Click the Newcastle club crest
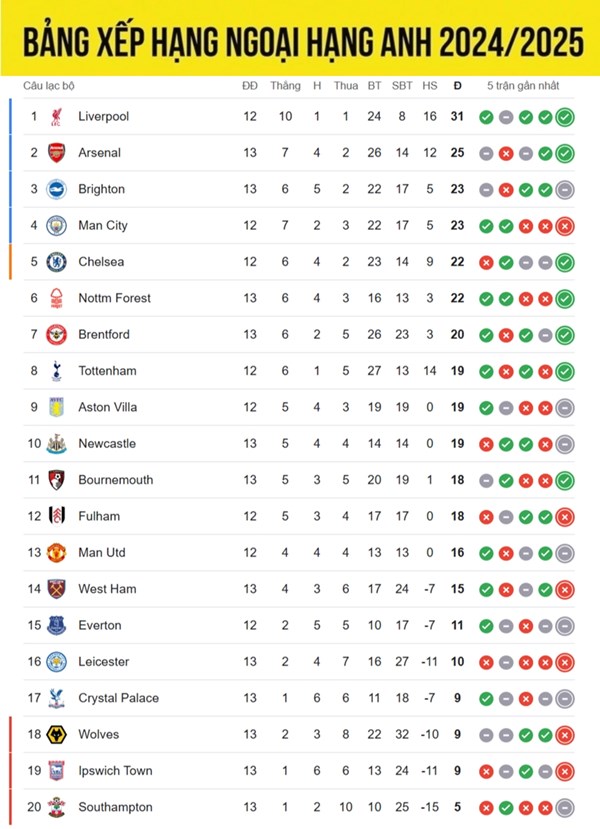The image size is (600, 829). point(57,444)
